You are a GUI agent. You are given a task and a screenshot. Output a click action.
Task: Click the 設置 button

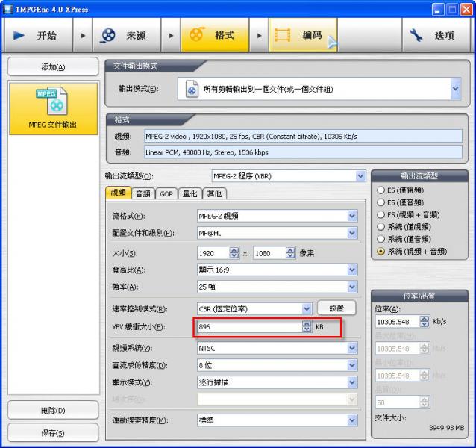point(336,308)
